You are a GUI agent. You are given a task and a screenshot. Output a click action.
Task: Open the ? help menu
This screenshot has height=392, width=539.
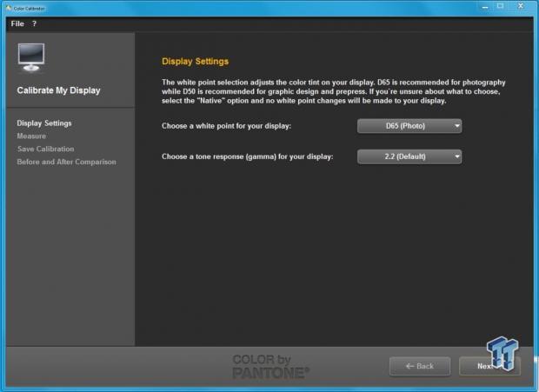34,23
